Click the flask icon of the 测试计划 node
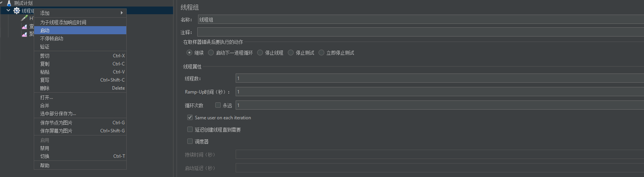This screenshot has width=644, height=177. click(x=9, y=3)
